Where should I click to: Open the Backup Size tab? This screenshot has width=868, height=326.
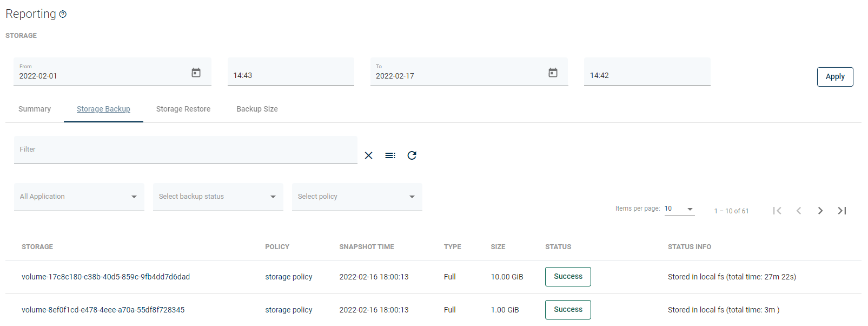pos(257,109)
